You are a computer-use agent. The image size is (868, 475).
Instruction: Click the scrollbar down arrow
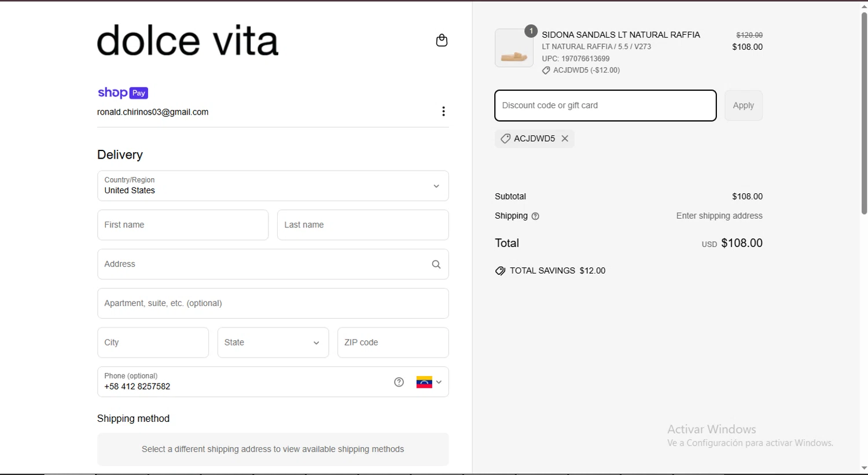point(864,469)
